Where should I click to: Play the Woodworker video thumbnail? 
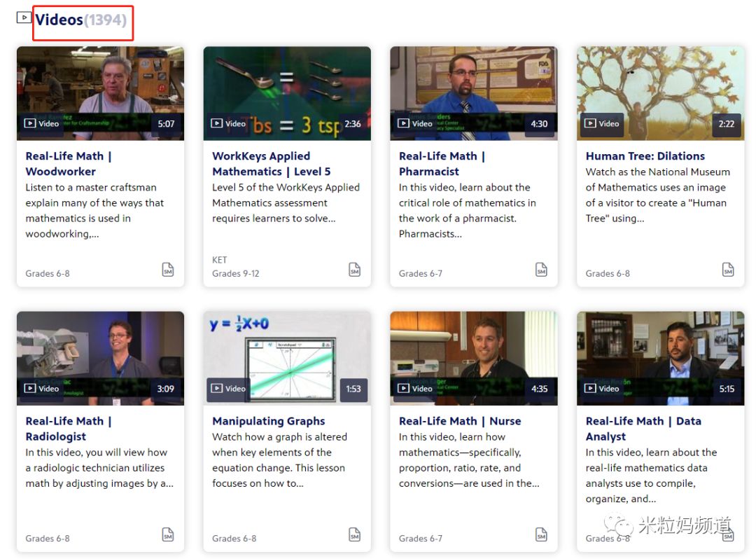[100, 93]
